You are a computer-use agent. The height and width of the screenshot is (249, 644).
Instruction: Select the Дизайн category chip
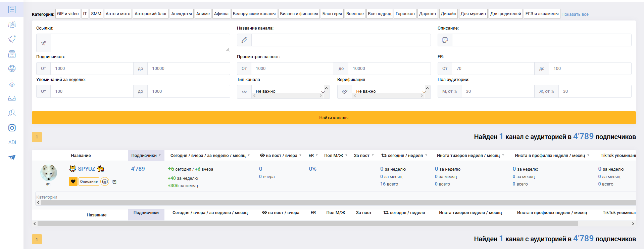click(449, 14)
